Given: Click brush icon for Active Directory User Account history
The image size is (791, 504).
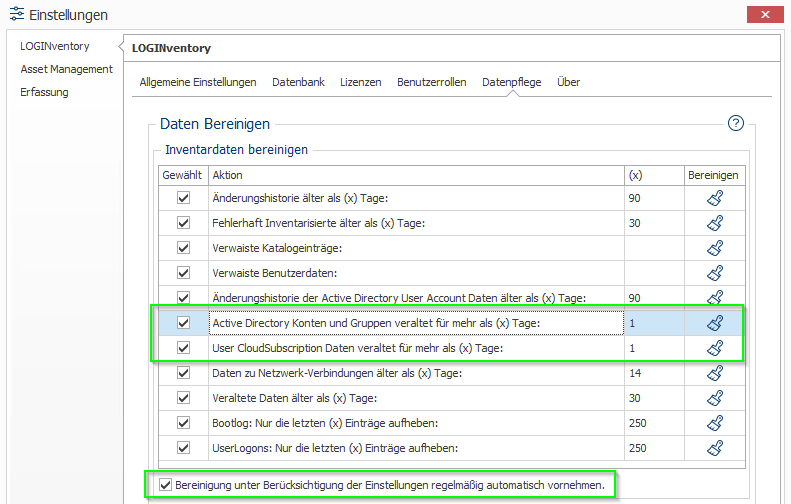Looking at the screenshot, I should (x=715, y=297).
